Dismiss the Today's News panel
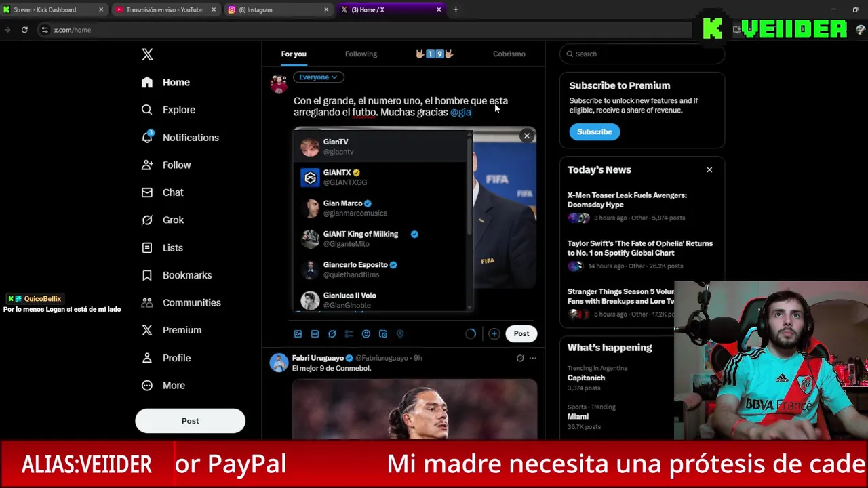The height and width of the screenshot is (488, 868). pos(709,169)
